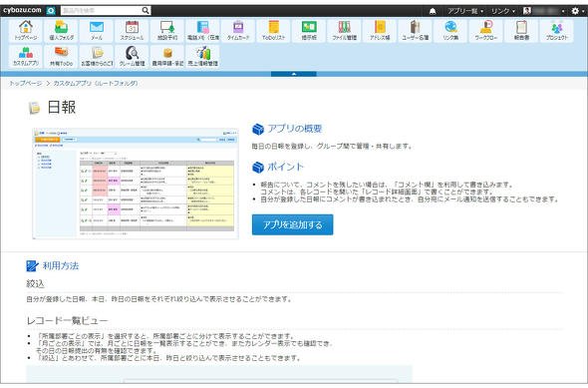The image size is (588, 388).
Task: Open the メール mail icon
Action: pos(97,30)
